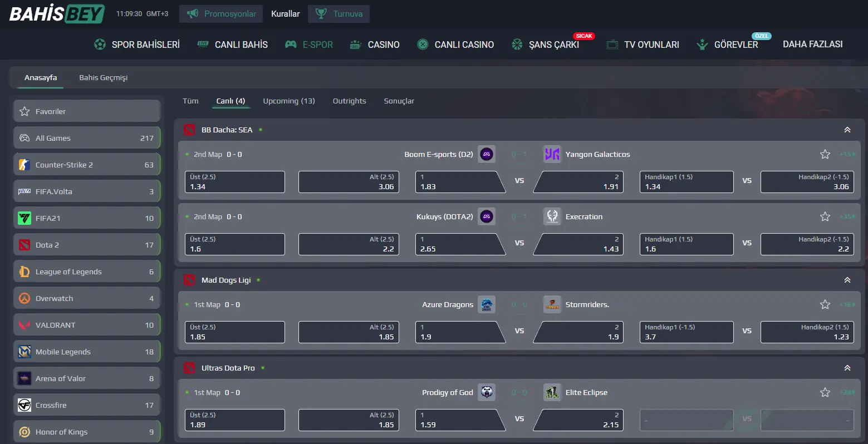The height and width of the screenshot is (444, 868).
Task: Click the Mobile Legends icon
Action: pos(24,352)
